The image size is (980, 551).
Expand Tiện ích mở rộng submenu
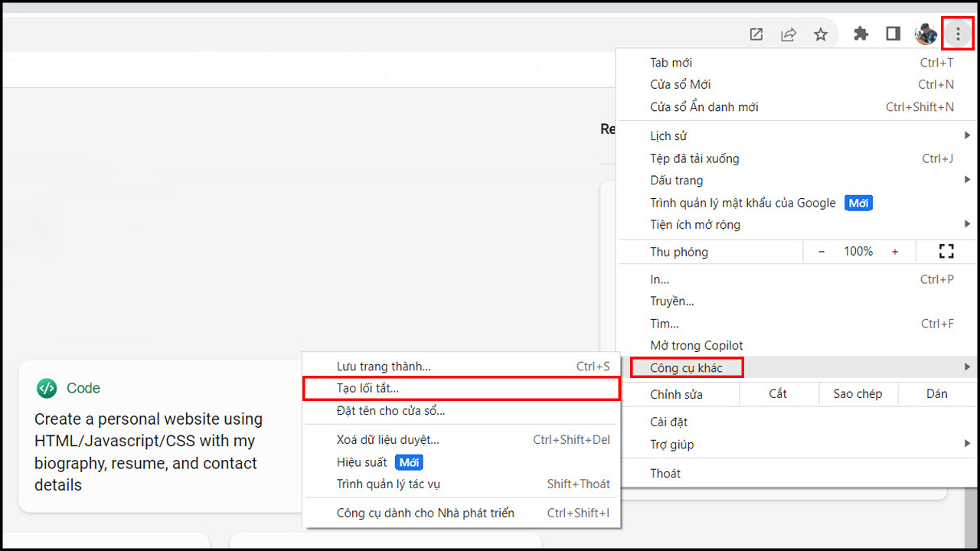tap(796, 225)
